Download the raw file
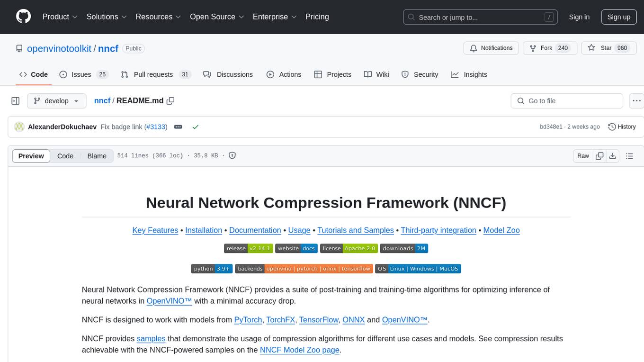Viewport: 644px width, 362px height. (x=612, y=156)
